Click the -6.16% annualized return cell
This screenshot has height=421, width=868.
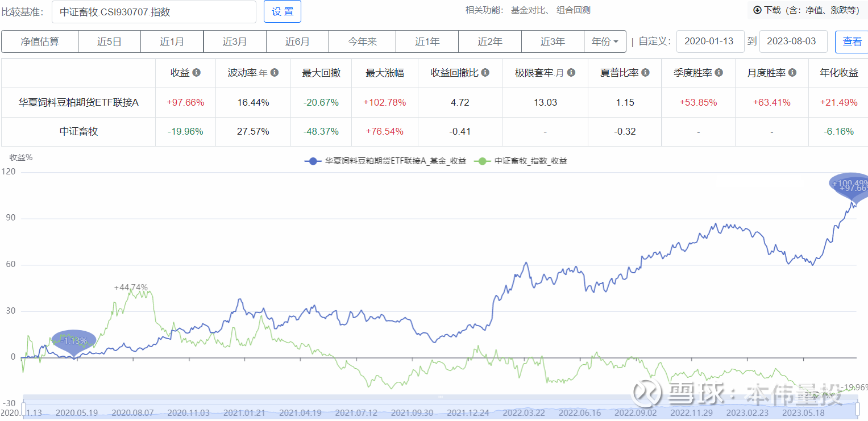coord(839,131)
